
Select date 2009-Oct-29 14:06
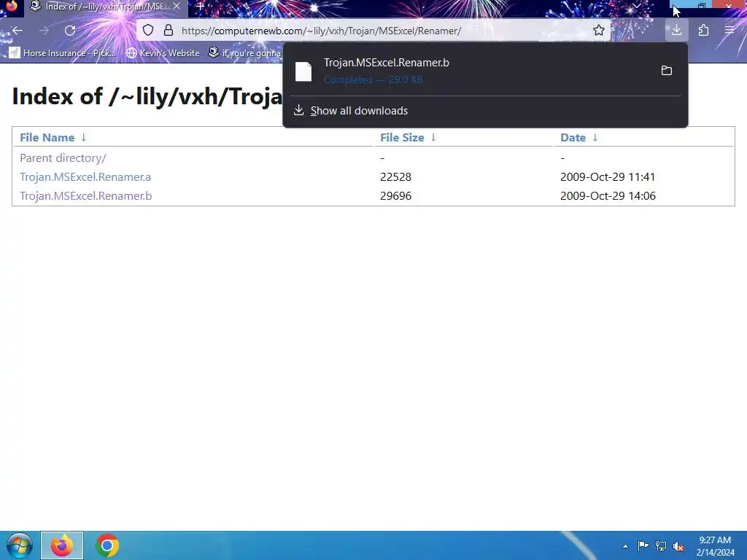coord(608,195)
